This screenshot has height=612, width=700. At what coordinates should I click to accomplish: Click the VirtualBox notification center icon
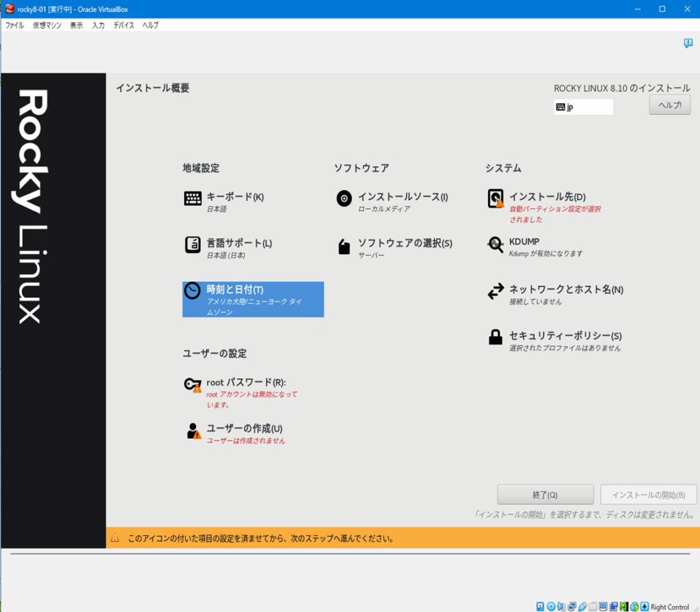pos(688,43)
